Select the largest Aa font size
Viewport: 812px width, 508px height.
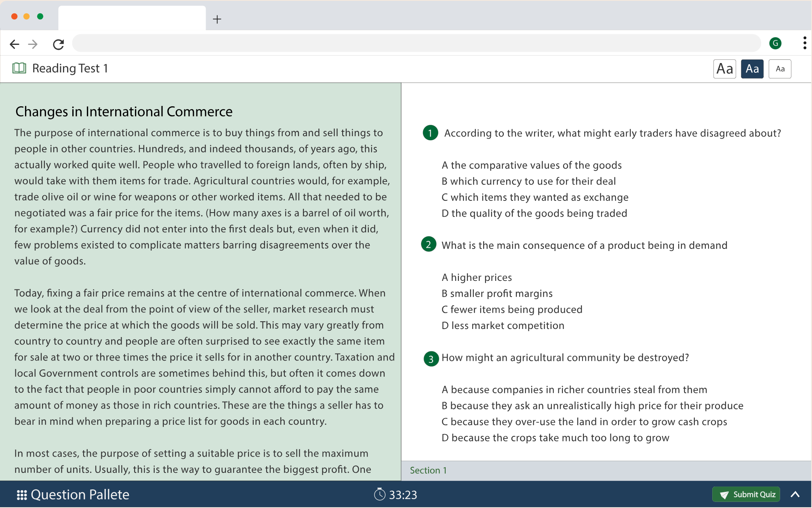724,69
